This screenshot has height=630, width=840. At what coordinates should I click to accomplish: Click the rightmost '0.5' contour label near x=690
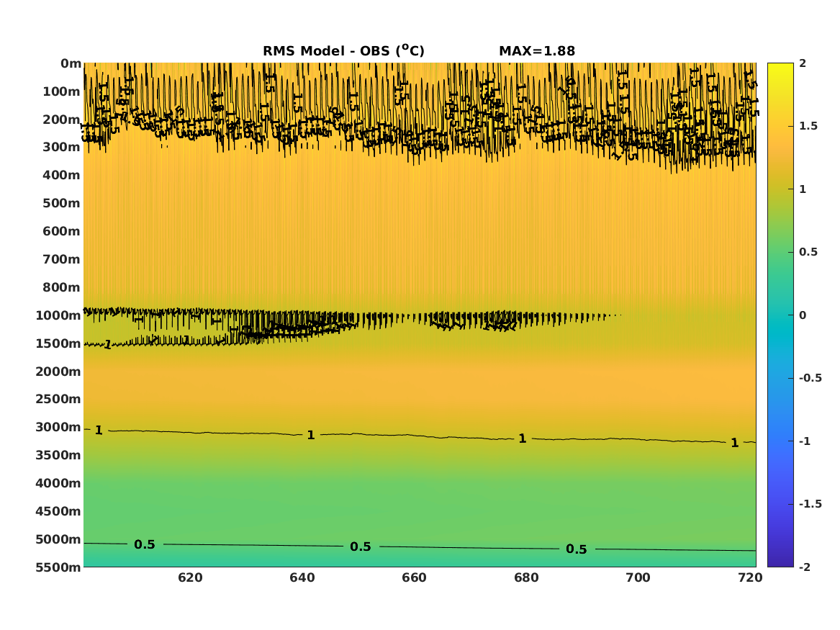(x=577, y=549)
